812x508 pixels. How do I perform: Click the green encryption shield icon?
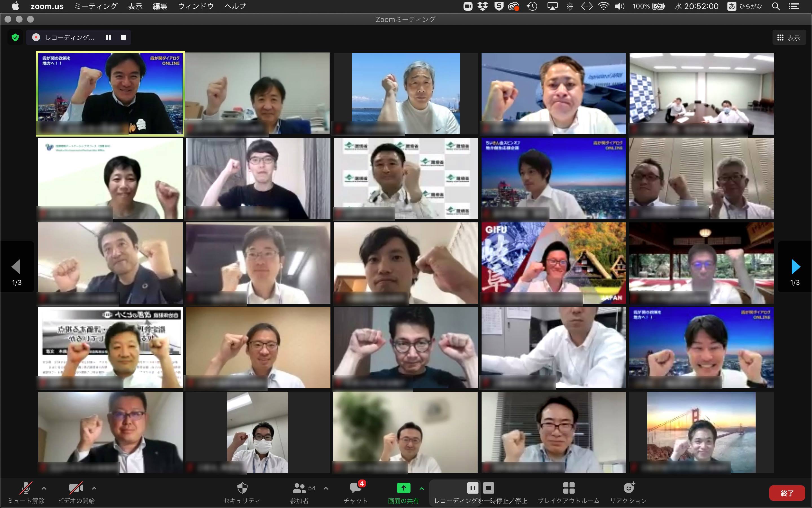pyautogui.click(x=15, y=37)
